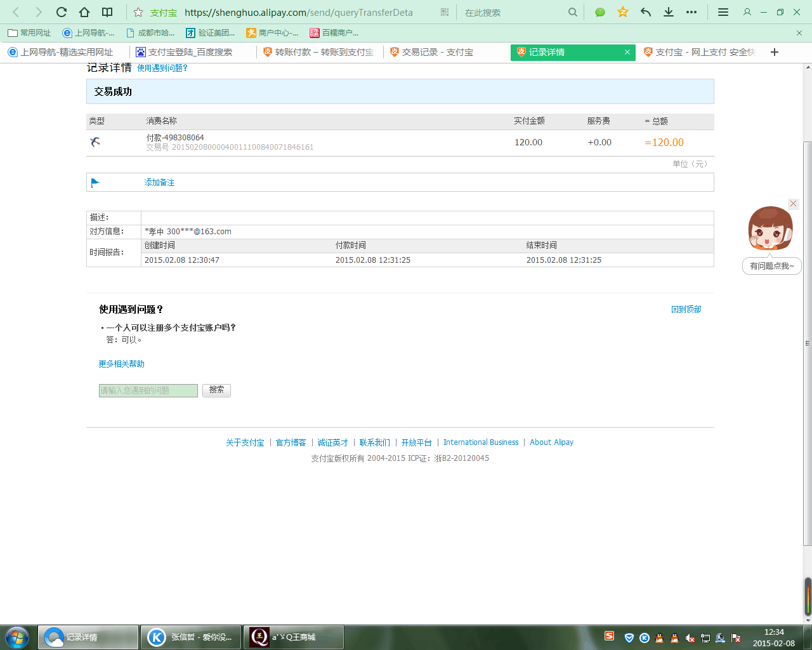Open the user account icon

[747, 12]
